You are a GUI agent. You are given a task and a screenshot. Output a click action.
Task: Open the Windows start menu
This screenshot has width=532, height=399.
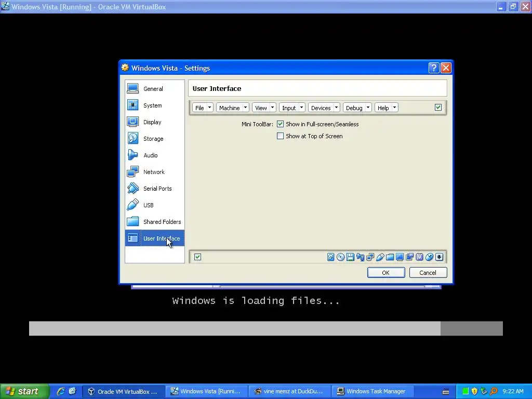(x=24, y=391)
